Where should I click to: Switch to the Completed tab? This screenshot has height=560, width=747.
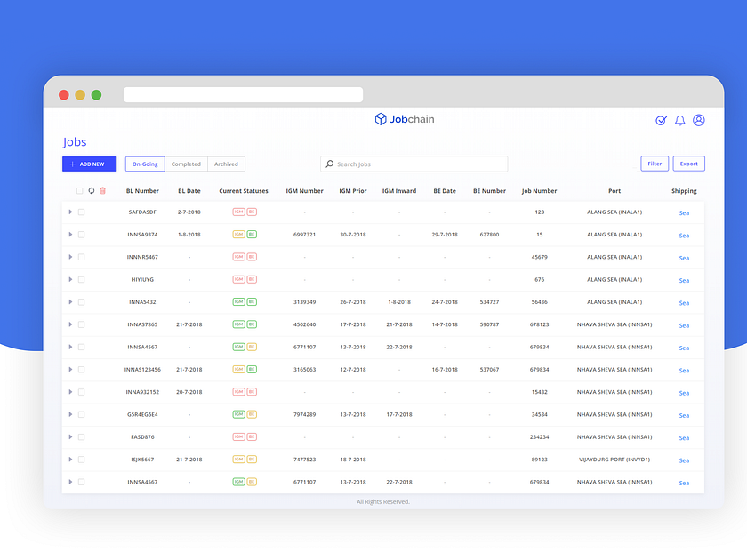pos(186,164)
